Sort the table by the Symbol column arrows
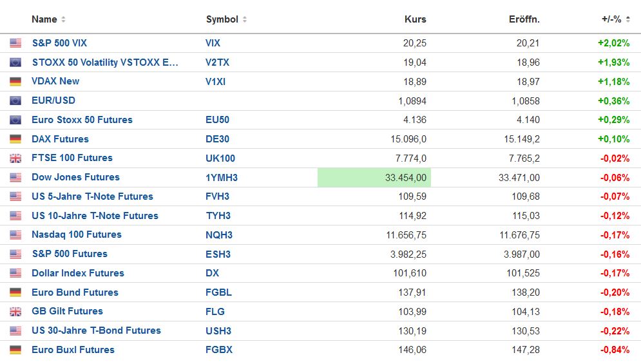641x364 pixels. pos(245,20)
